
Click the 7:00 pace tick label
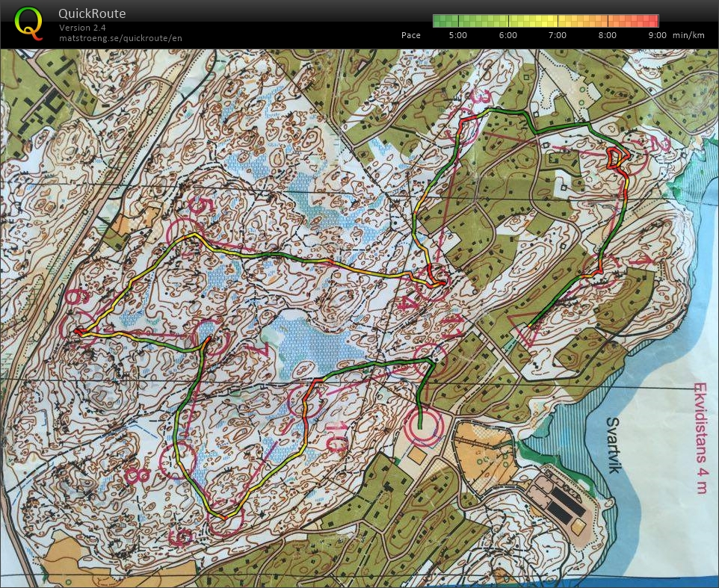[557, 35]
